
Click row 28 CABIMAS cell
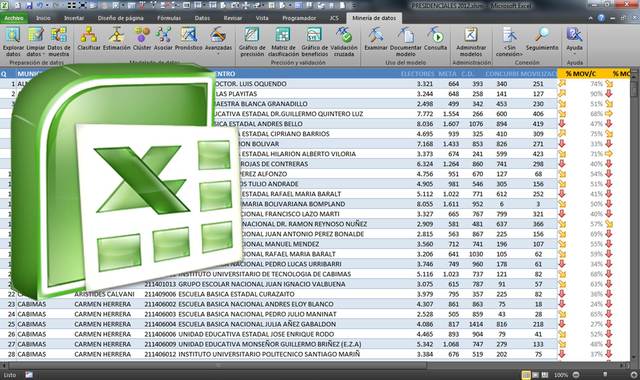click(32, 354)
